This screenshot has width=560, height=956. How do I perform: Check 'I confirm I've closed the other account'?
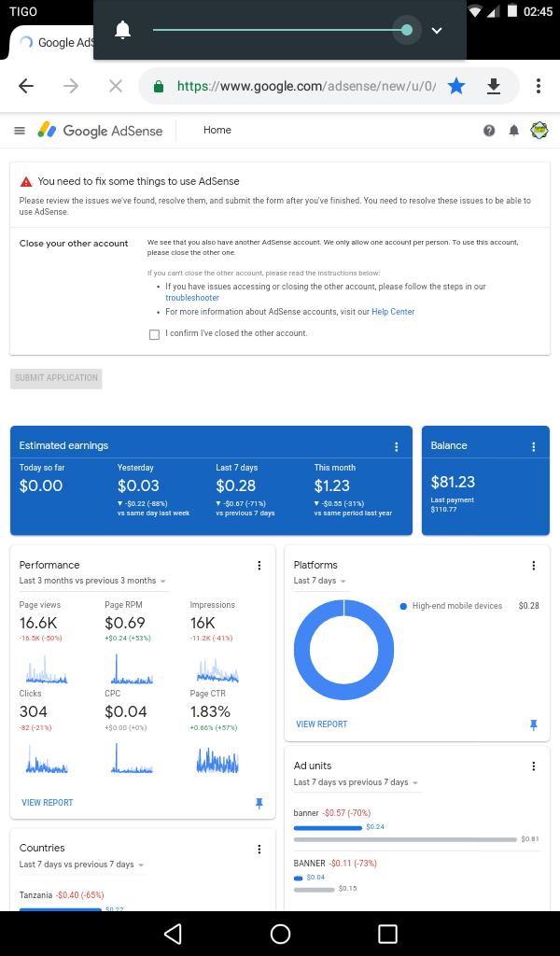tap(154, 334)
